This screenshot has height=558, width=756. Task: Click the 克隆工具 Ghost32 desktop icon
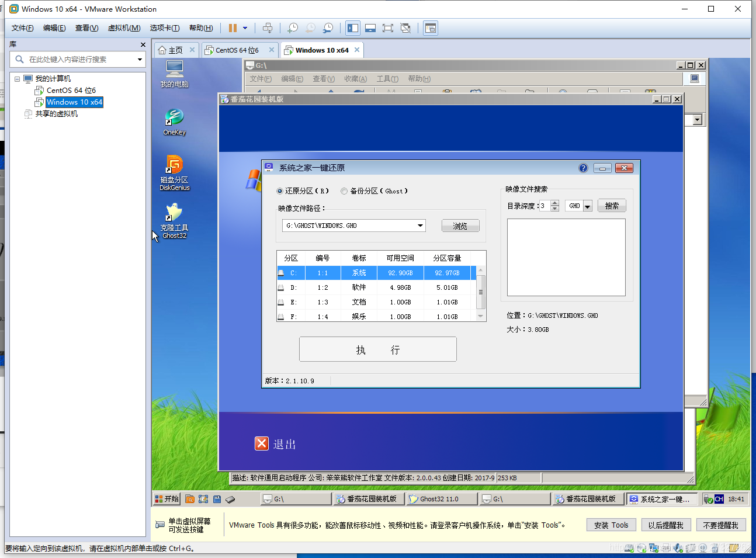point(174,220)
